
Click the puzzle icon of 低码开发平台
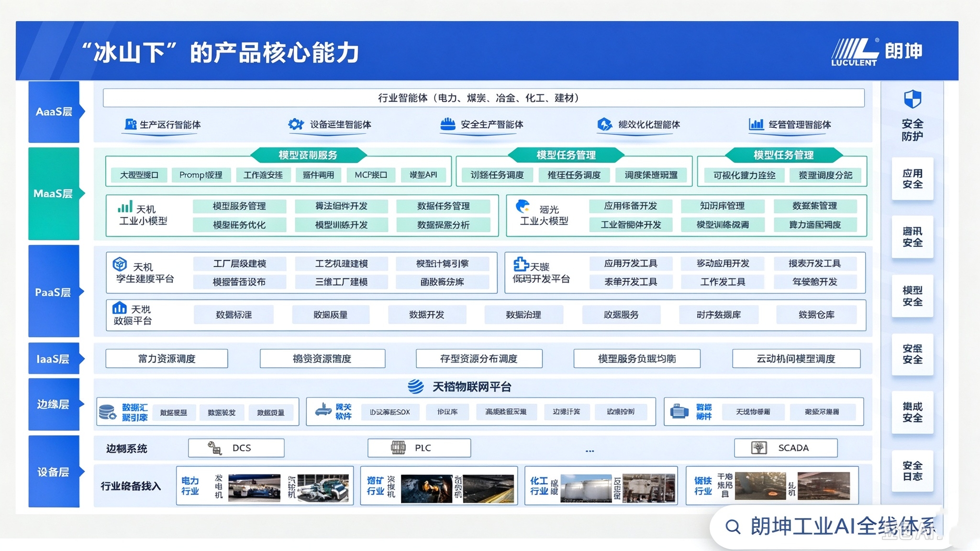pyautogui.click(x=520, y=264)
